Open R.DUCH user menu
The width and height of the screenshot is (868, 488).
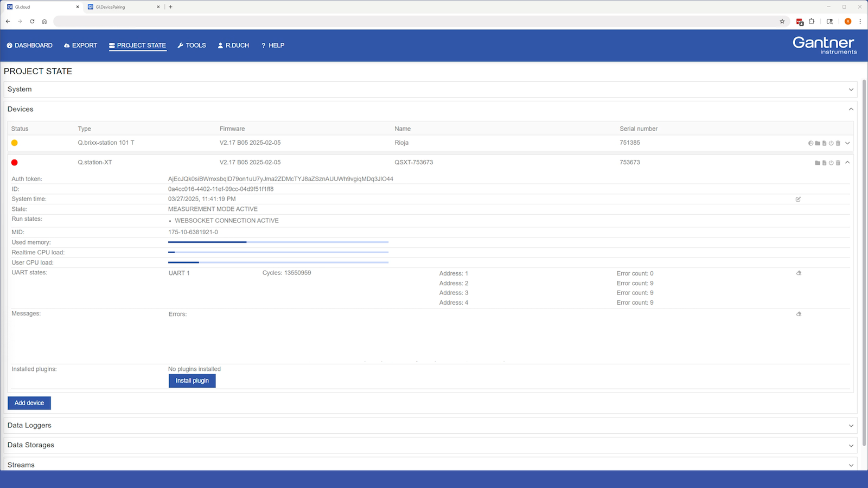233,46
